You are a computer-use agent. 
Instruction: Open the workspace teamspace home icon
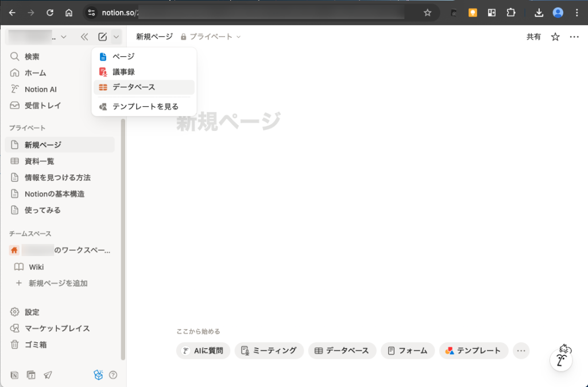tap(14, 250)
